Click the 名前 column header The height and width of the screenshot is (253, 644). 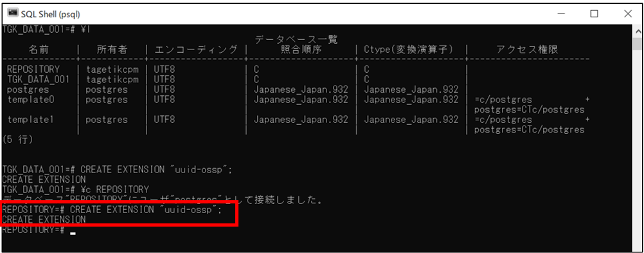[39, 50]
